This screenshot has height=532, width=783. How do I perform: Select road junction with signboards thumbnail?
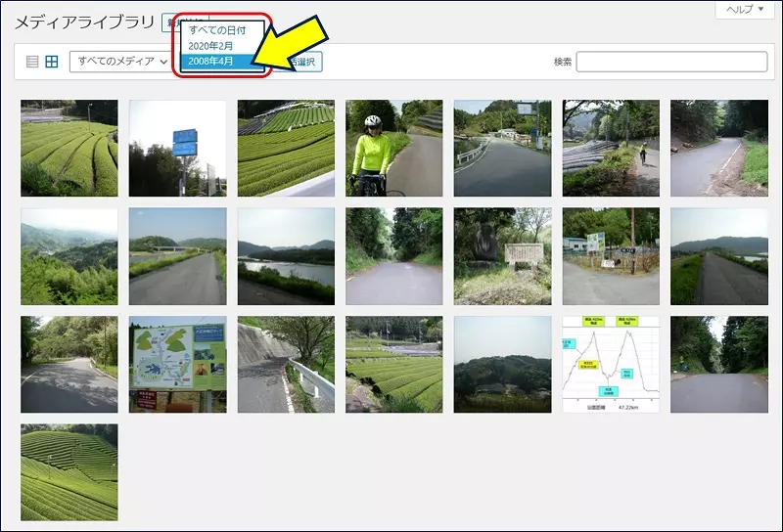[611, 256]
